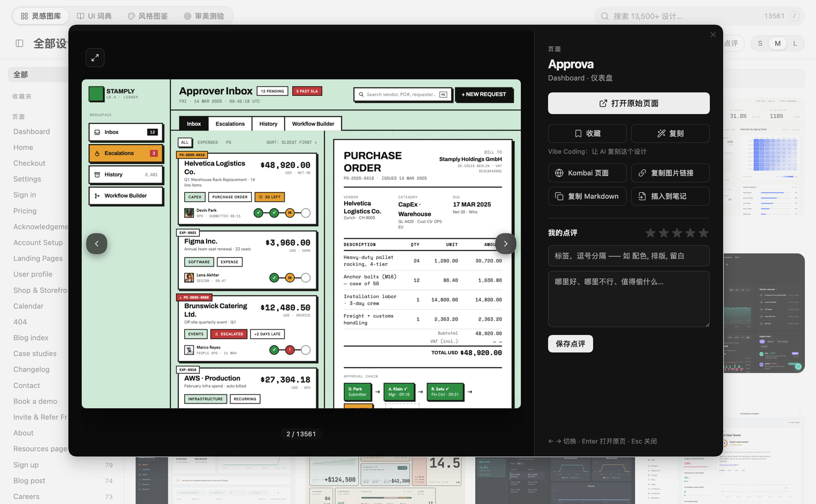Screen dimensions: 816x504
Task: Switch to 灵感图库 tab
Action: click(x=41, y=16)
